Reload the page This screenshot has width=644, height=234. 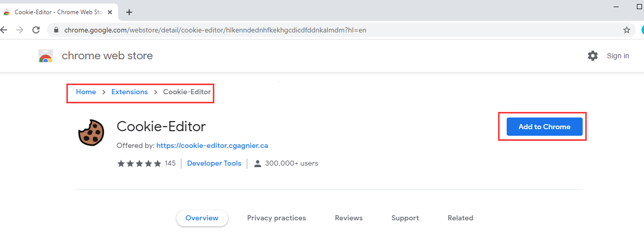36,30
